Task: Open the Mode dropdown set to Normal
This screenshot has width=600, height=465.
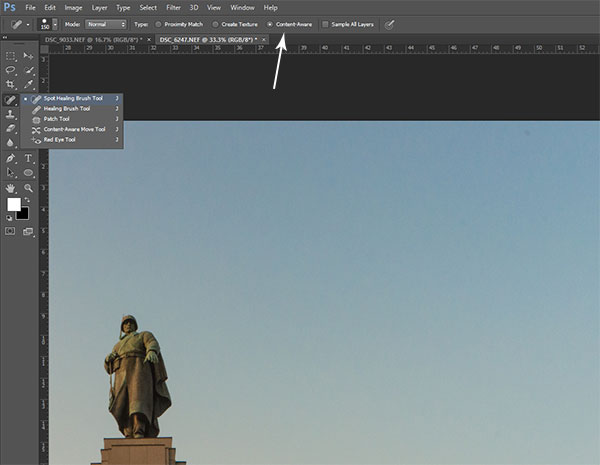Action: pos(106,23)
